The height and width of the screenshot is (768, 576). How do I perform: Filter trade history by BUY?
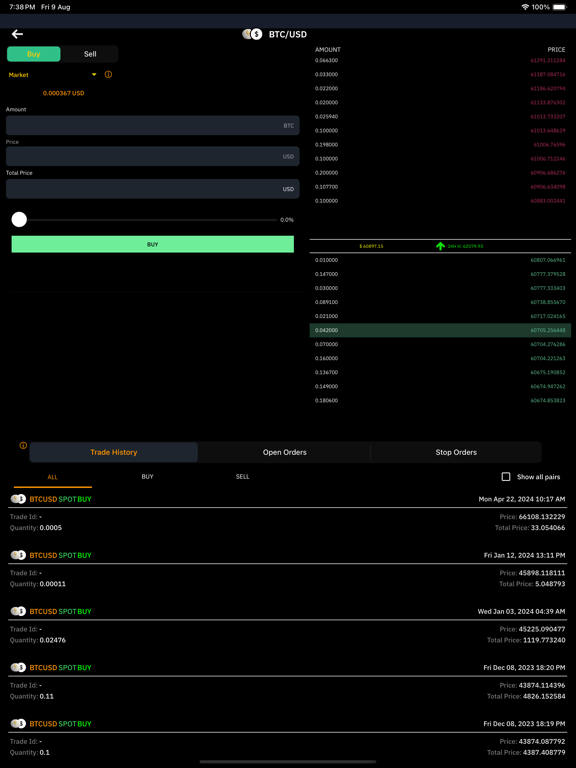[x=147, y=477]
